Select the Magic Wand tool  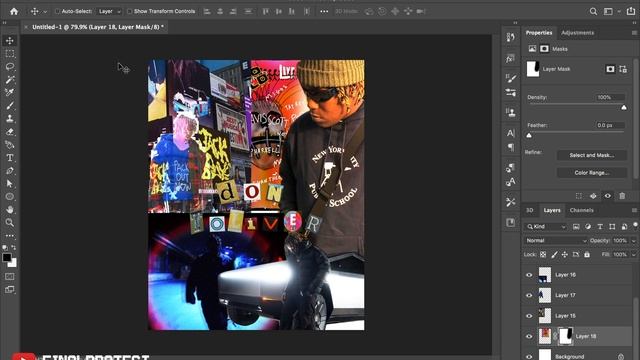point(10,80)
